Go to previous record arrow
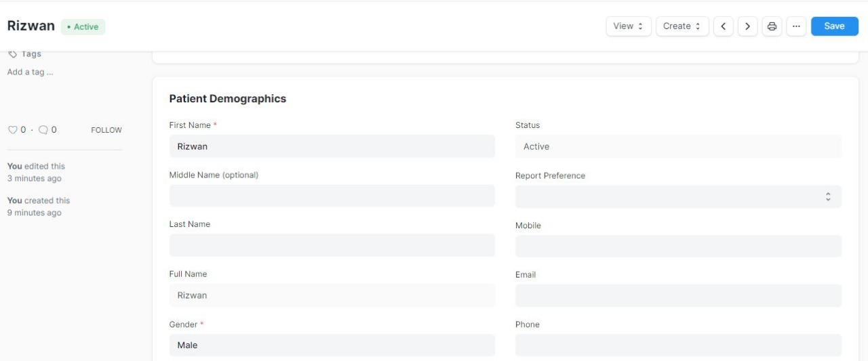868x361 pixels. click(x=723, y=26)
